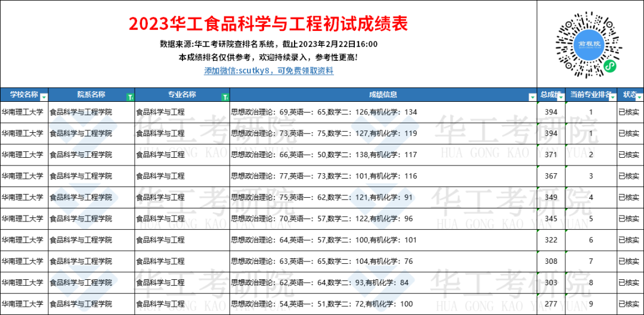The width and height of the screenshot is (644, 315).
Task: Select 已核实 status in the 277 row
Action: pyautogui.click(x=630, y=304)
